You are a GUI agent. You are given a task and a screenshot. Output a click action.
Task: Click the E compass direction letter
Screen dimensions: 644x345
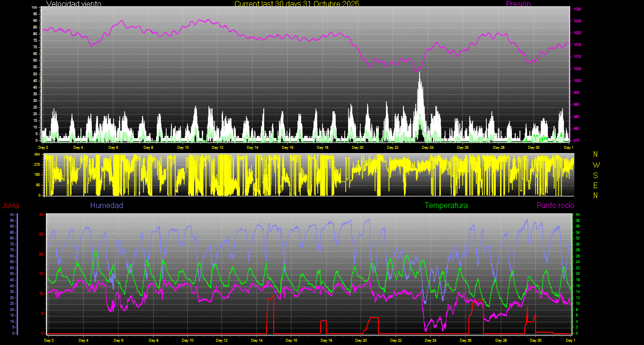pos(596,185)
